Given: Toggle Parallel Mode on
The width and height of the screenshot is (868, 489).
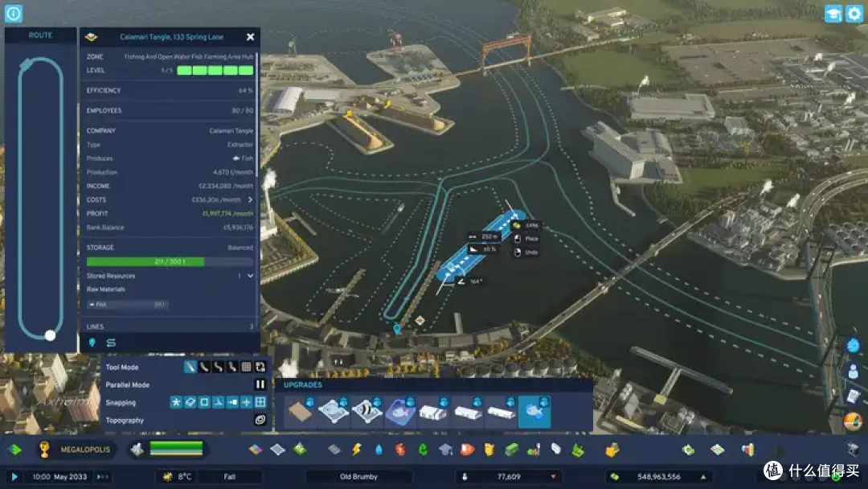Looking at the screenshot, I should click(x=260, y=384).
